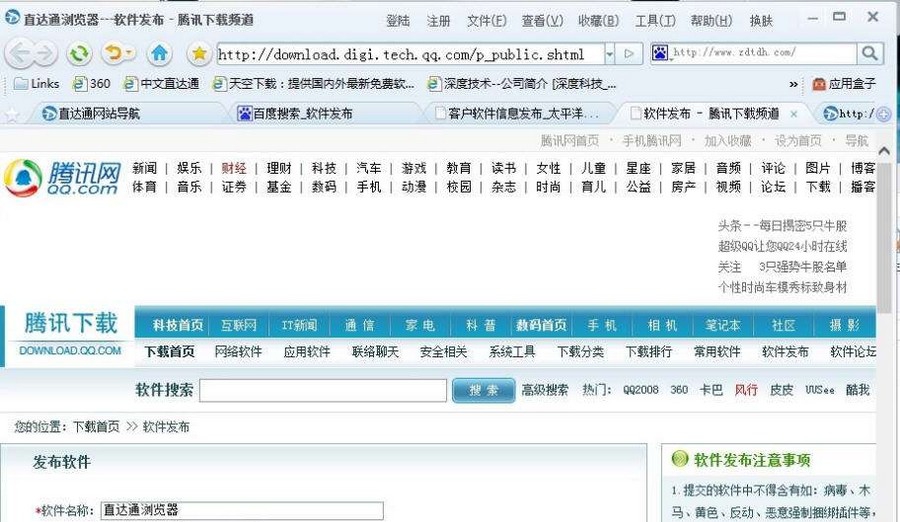Click the Baidu paw search engine icon

pyautogui.click(x=660, y=53)
